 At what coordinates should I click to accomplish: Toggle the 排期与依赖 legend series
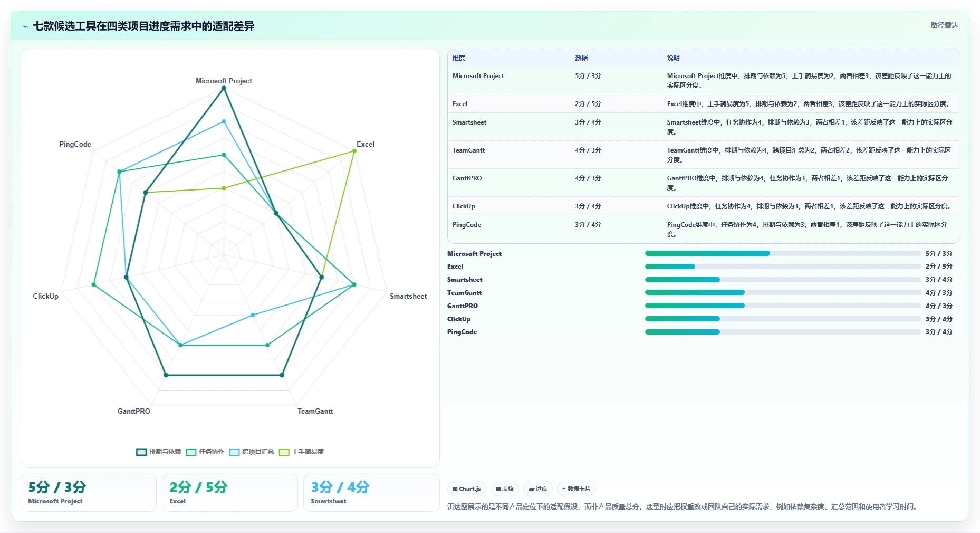coord(159,452)
